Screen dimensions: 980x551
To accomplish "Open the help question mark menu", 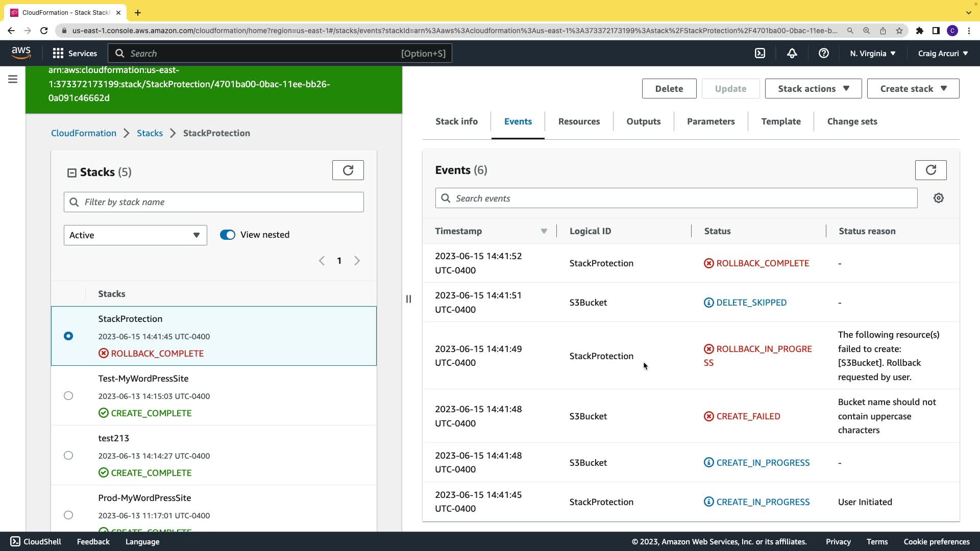I will 823,53.
